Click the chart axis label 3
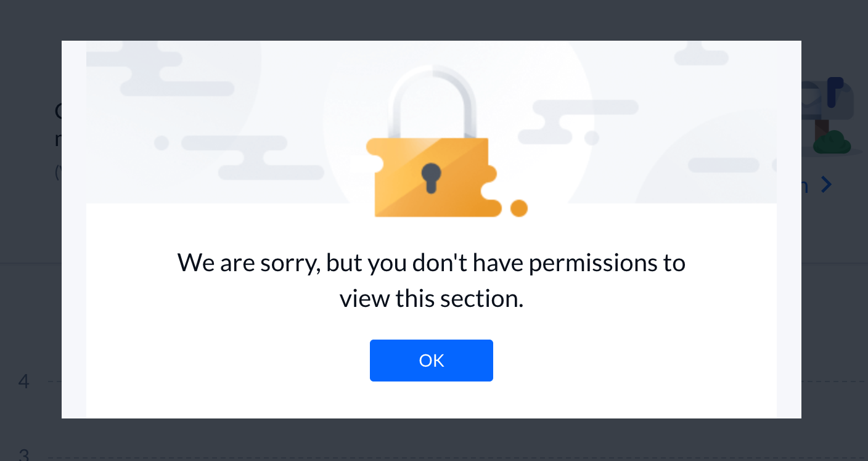 [x=23, y=455]
